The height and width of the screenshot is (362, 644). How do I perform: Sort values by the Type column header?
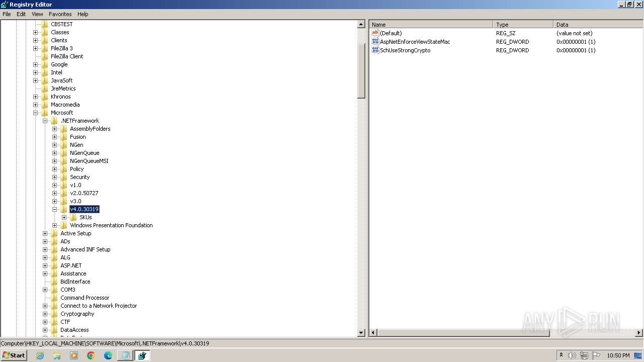[x=523, y=25]
